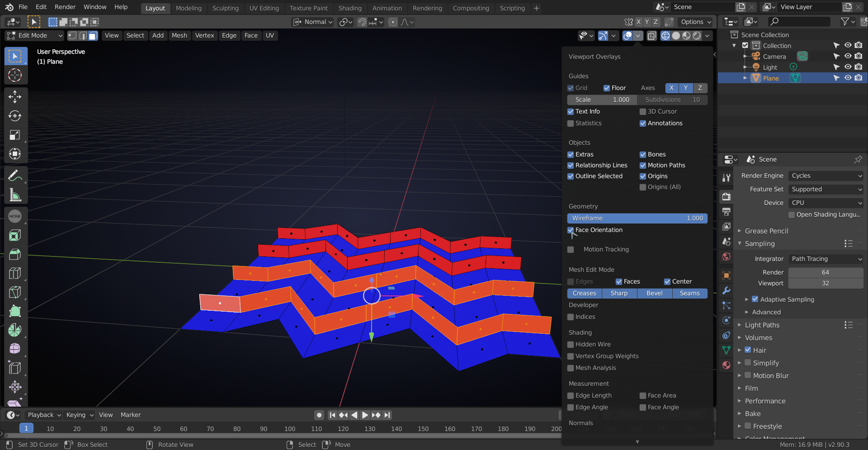Switch to solid viewport shading
The image size is (868, 450).
click(676, 36)
